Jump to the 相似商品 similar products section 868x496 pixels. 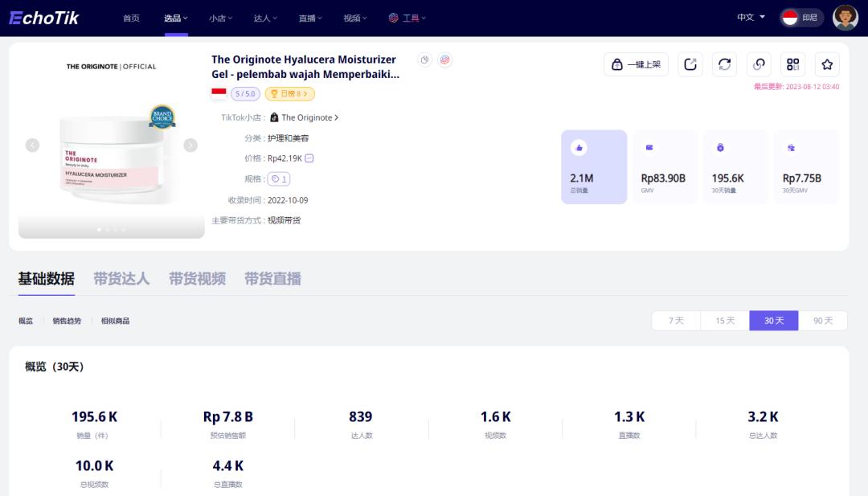[x=115, y=321]
